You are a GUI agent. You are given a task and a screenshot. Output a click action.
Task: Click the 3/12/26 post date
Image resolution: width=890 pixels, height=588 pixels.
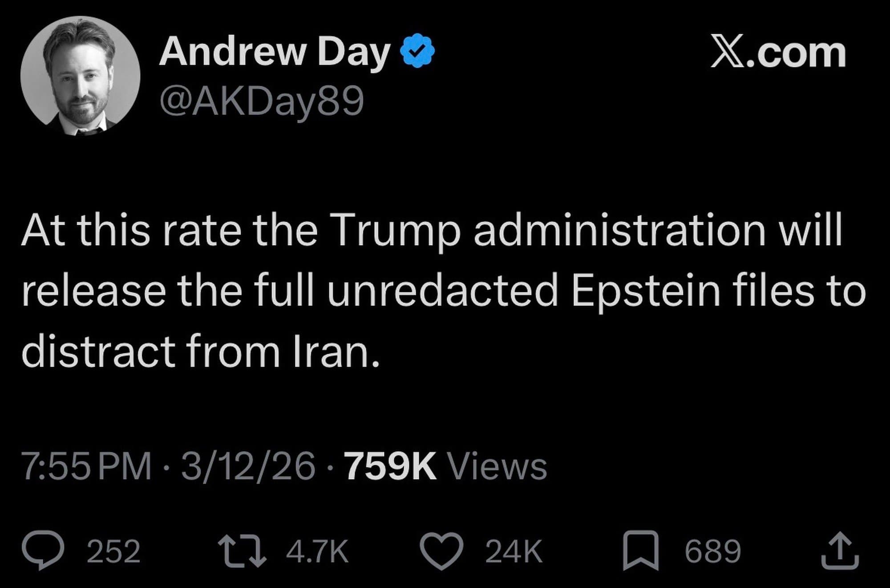coord(248,467)
